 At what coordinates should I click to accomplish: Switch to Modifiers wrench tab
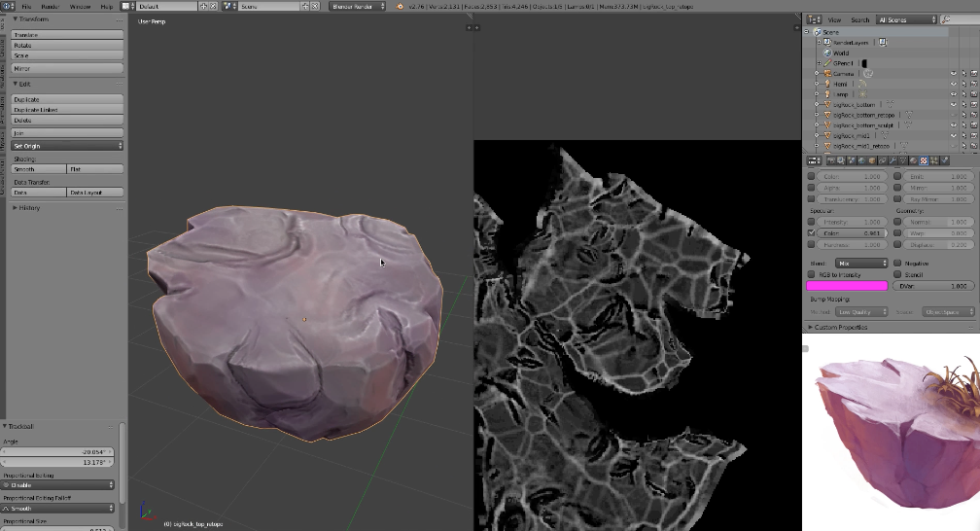point(892,160)
